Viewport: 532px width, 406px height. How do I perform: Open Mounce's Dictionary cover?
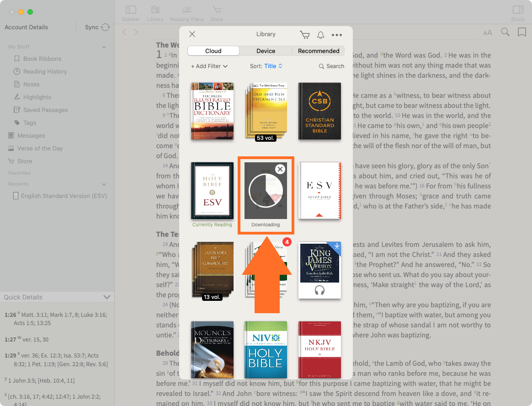[212, 350]
